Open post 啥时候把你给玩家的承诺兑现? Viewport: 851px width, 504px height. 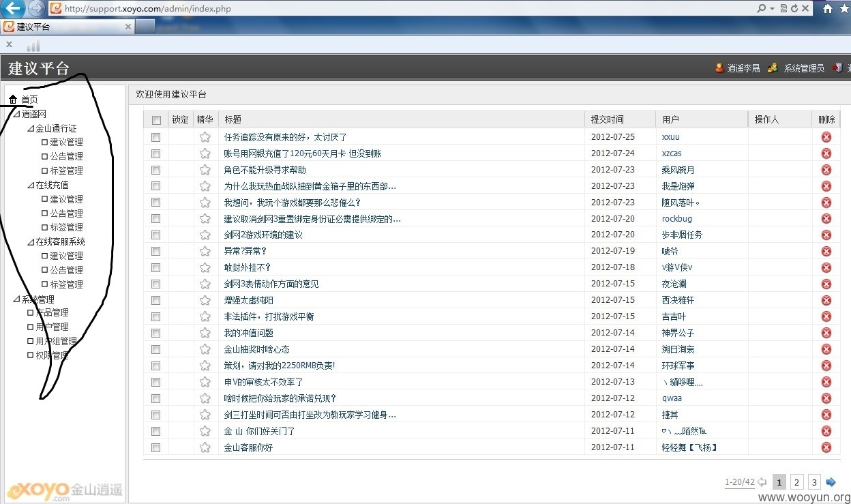tap(280, 398)
